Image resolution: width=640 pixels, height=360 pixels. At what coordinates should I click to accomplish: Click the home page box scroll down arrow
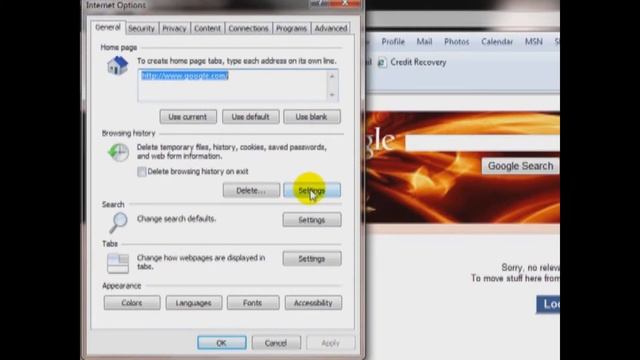[332, 95]
